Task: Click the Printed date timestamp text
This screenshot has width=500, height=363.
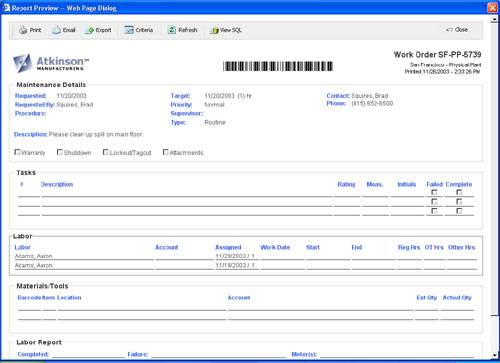Action: 442,72
